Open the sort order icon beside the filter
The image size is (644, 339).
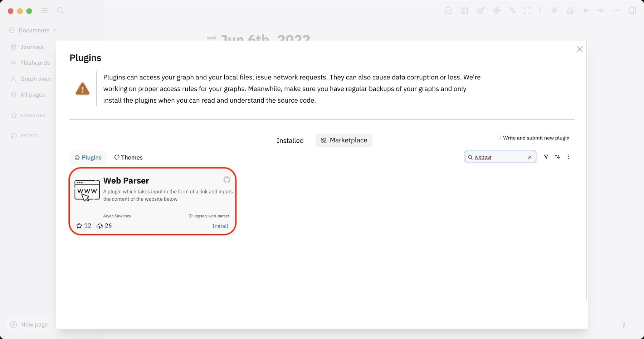[x=557, y=157]
